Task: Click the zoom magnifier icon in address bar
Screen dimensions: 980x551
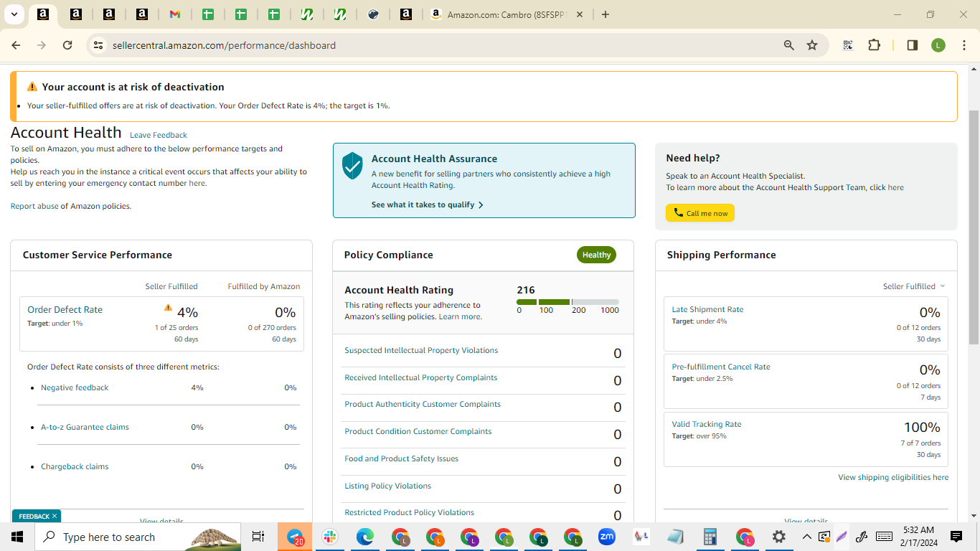Action: [x=789, y=45]
